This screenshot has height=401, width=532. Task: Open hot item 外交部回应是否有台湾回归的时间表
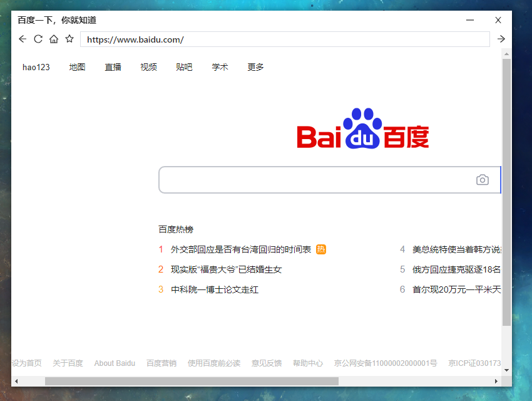tap(241, 249)
